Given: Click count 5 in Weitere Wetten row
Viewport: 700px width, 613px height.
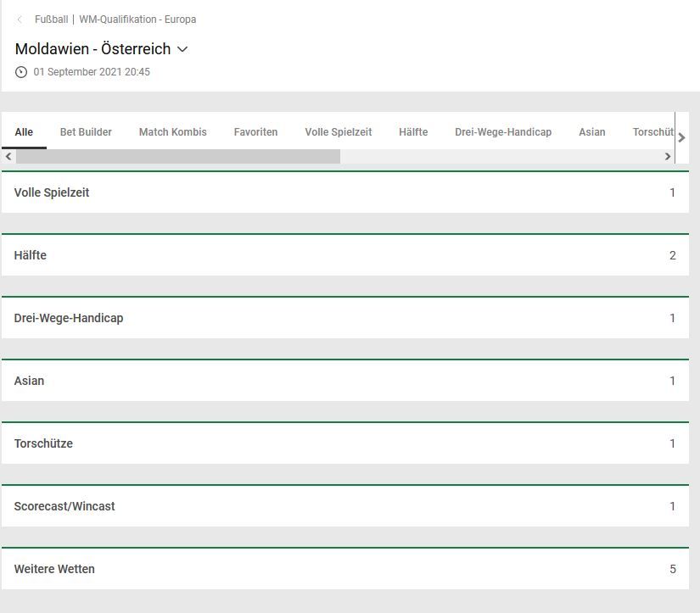Looking at the screenshot, I should click(672, 569).
